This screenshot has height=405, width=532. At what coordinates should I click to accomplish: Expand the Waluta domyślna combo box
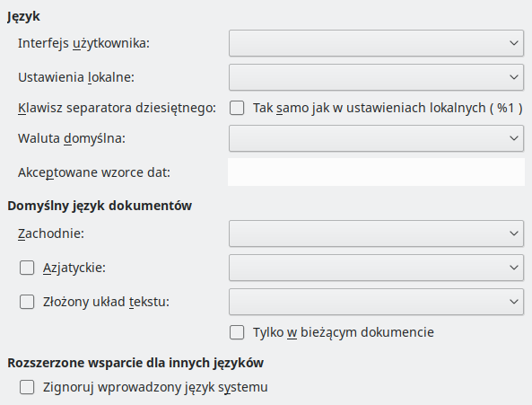[376, 138]
